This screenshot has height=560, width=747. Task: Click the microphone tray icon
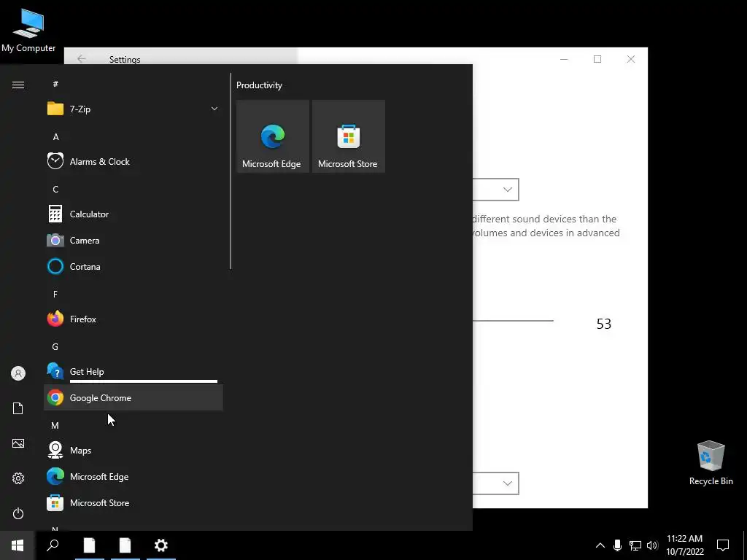pos(617,545)
